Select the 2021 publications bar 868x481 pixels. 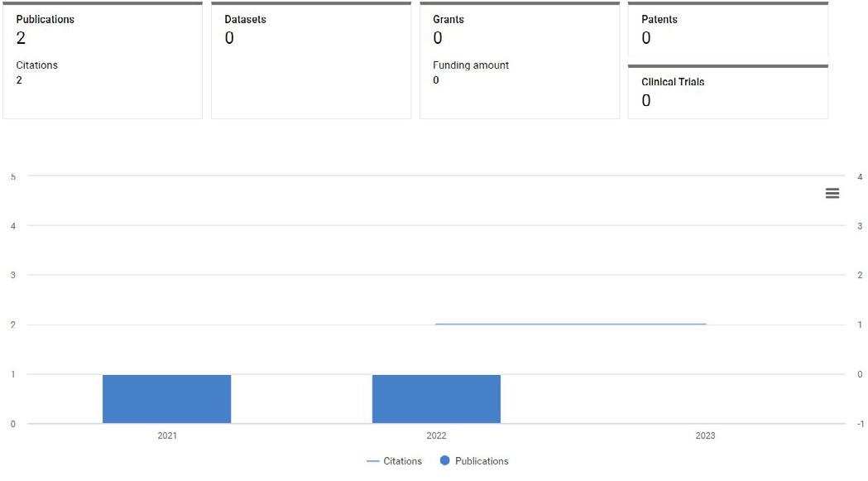pyautogui.click(x=166, y=399)
